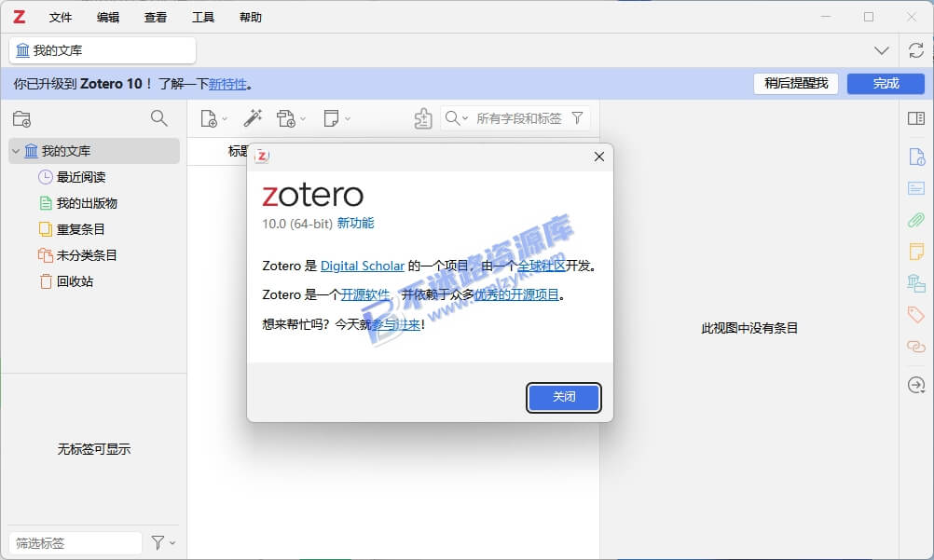Click the tag selector filter funnel icon
Viewport: 934px width, 560px height.
pyautogui.click(x=158, y=542)
